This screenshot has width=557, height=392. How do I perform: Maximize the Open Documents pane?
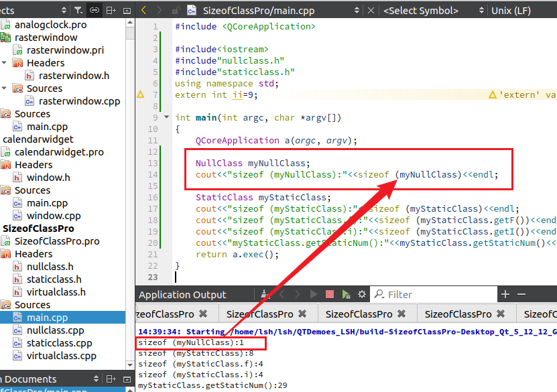click(127, 379)
